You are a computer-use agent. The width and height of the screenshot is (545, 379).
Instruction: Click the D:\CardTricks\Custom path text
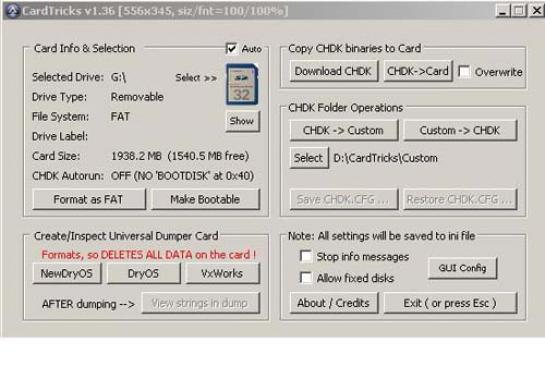(x=385, y=158)
